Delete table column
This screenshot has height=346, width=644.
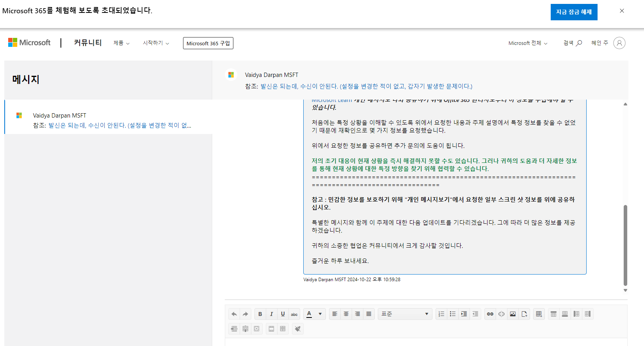click(x=246, y=329)
